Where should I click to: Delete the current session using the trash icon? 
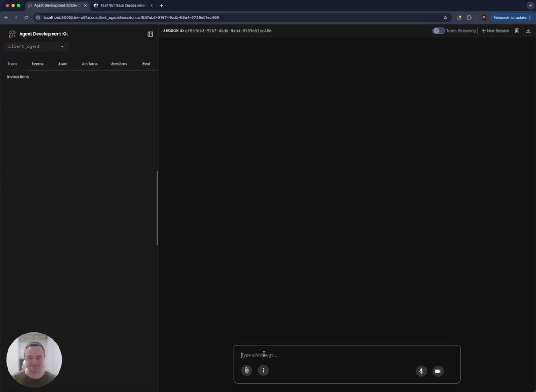pyautogui.click(x=517, y=31)
